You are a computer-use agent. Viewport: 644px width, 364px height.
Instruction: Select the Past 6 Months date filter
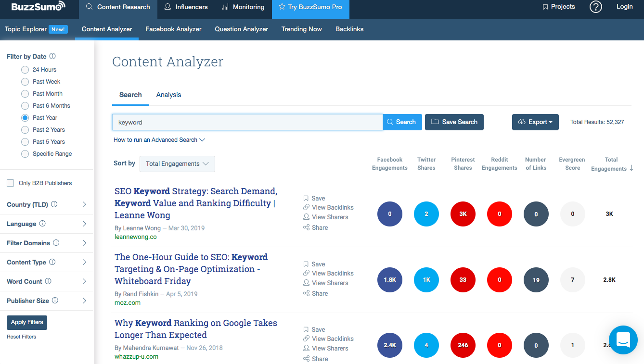coord(25,106)
